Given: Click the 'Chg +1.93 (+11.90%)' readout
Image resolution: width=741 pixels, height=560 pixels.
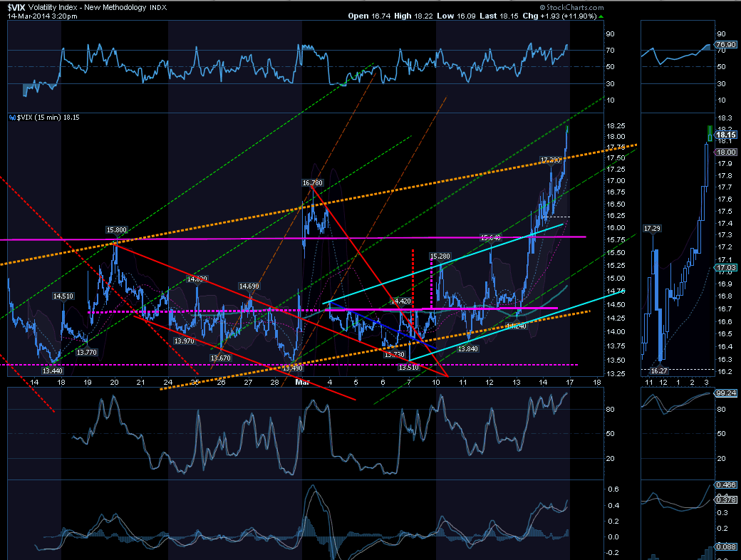Looking at the screenshot, I should (559, 16).
